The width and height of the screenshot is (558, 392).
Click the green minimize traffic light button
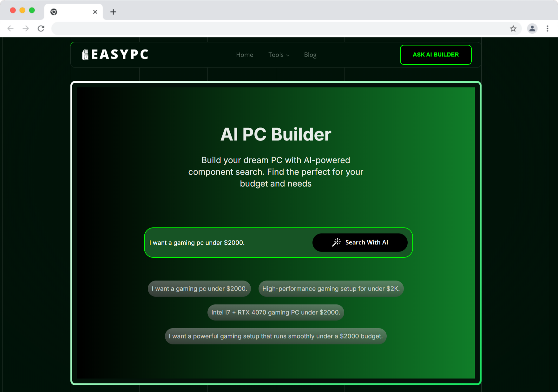pyautogui.click(x=31, y=10)
